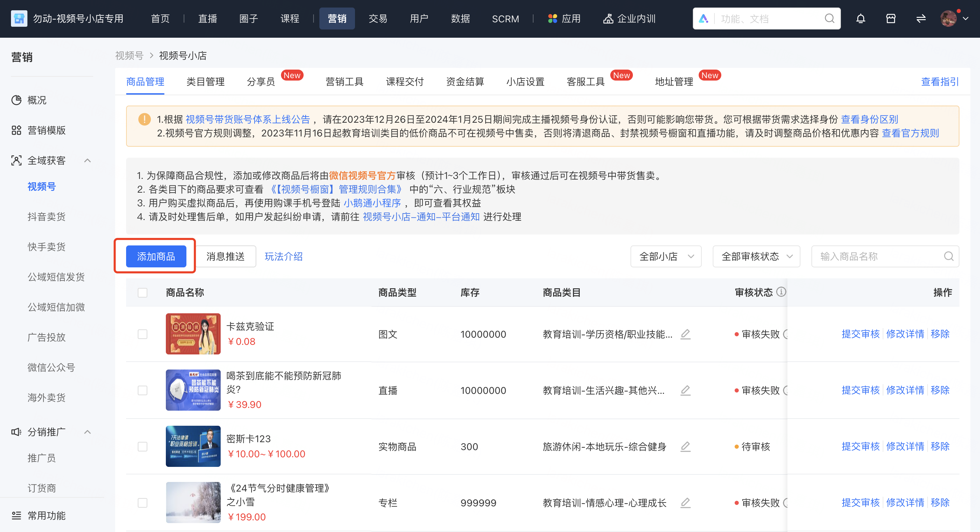Expand the avatar dropdown arrow
This screenshot has width=980, height=532.
pyautogui.click(x=966, y=18)
